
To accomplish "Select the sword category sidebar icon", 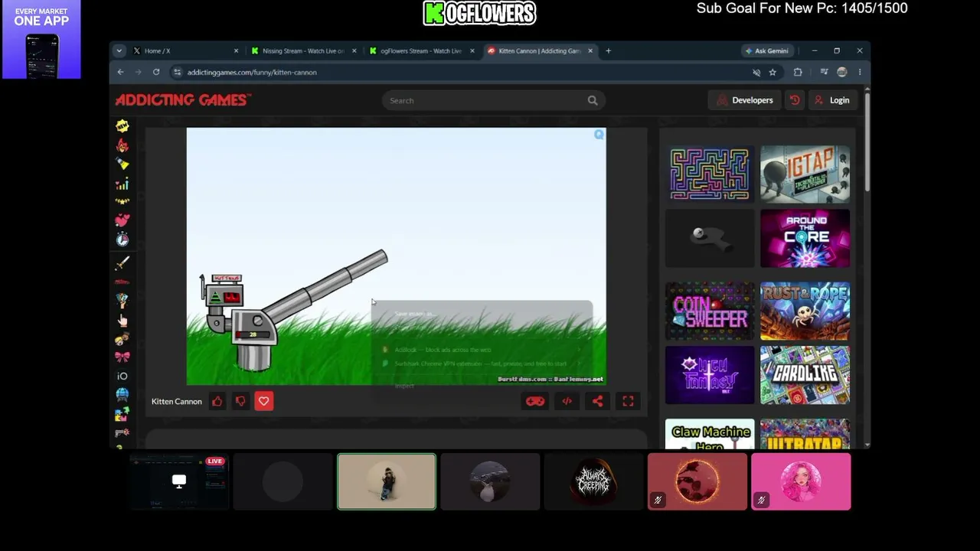I will pyautogui.click(x=122, y=263).
